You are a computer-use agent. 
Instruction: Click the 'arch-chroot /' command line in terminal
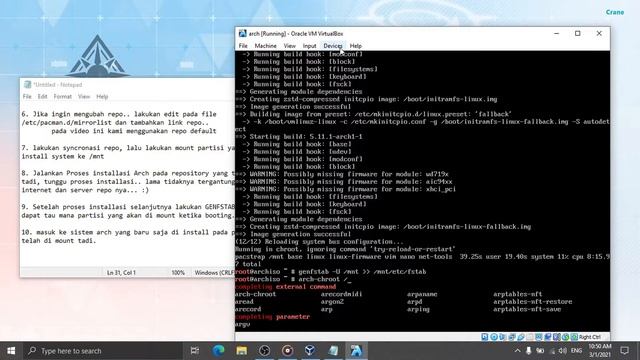point(293,279)
